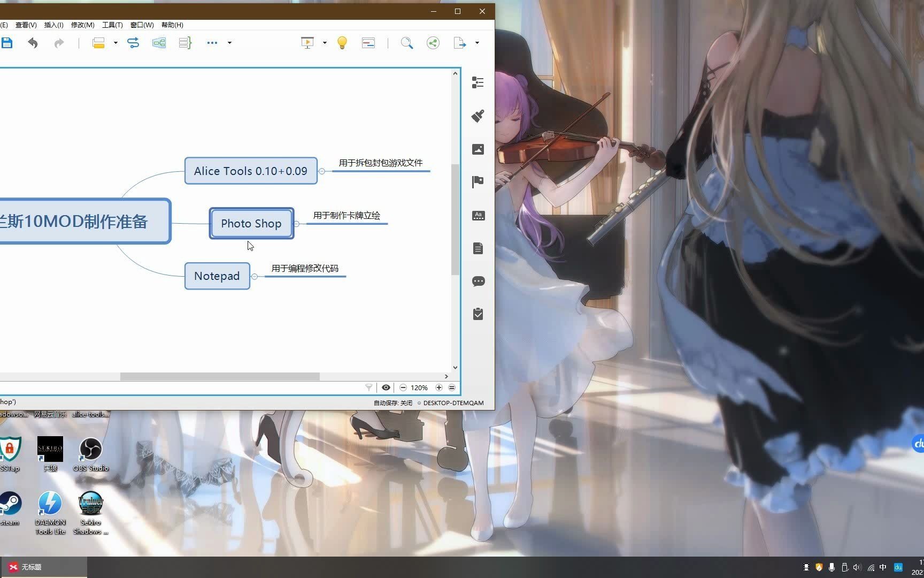Image resolution: width=924 pixels, height=578 pixels.
Task: Click the 120% zoom level value
Action: click(x=419, y=387)
